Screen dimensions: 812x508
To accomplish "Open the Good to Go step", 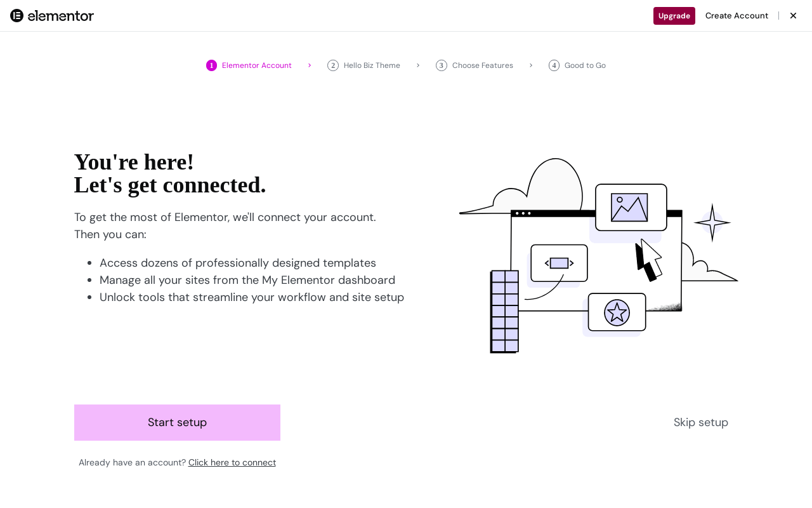I will tap(585, 65).
